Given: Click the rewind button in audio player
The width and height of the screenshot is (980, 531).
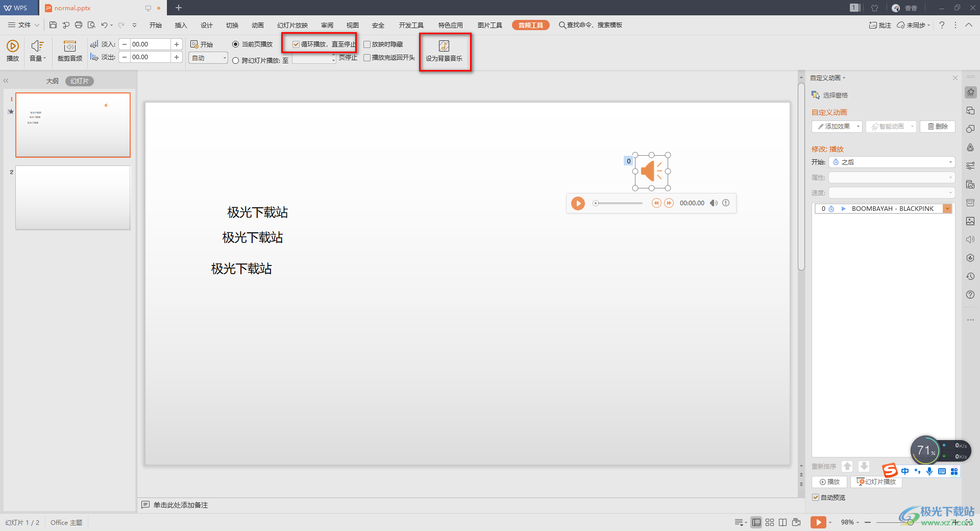Looking at the screenshot, I should pyautogui.click(x=656, y=203).
